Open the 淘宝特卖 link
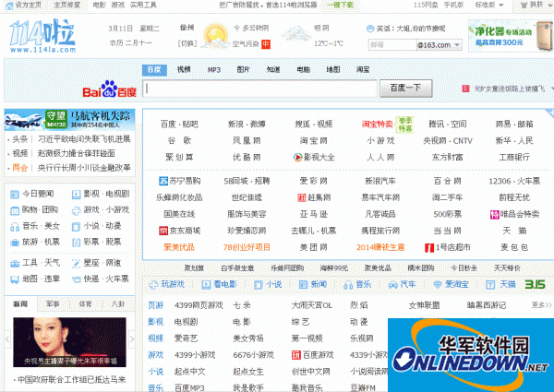 [x=377, y=124]
